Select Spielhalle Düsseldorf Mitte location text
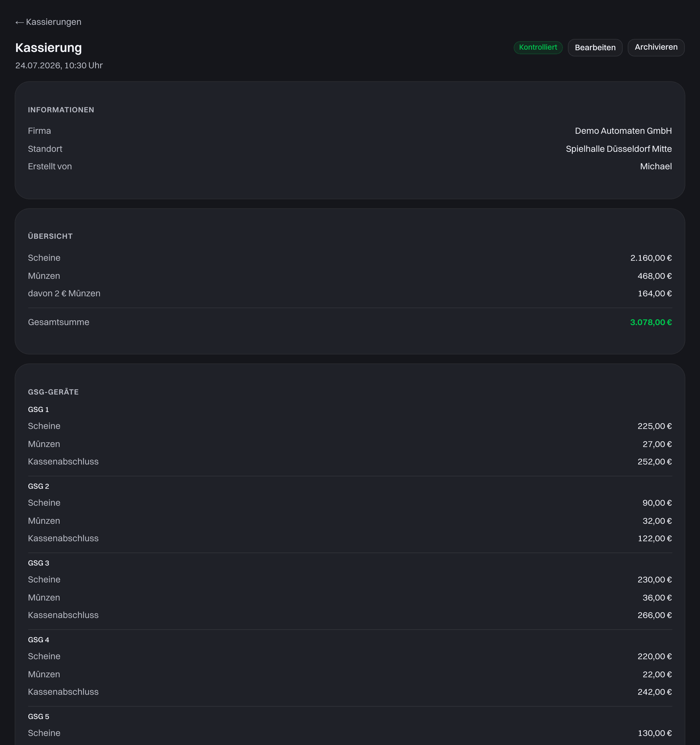 click(x=619, y=149)
